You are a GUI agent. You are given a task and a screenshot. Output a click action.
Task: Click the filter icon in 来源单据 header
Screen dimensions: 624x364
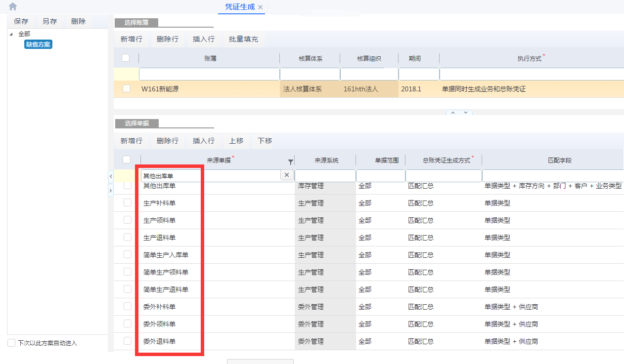(290, 162)
